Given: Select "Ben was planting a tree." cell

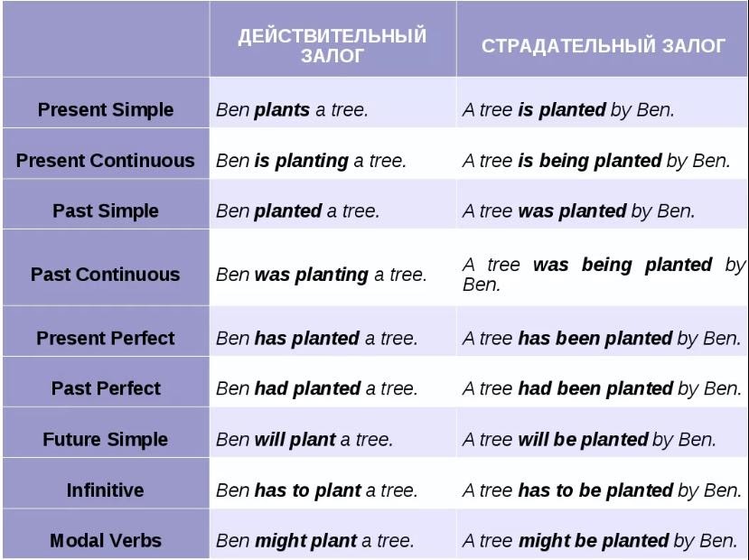Looking at the screenshot, I should 321,275.
